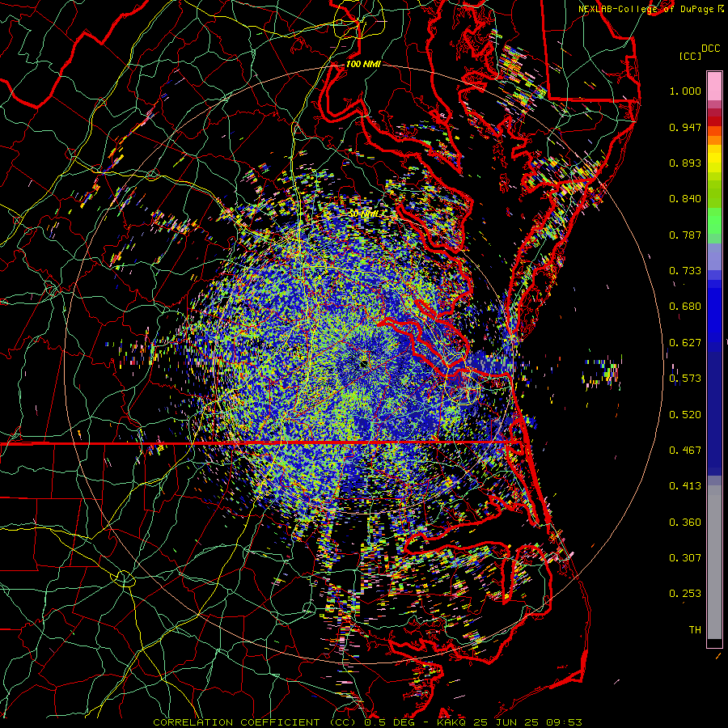This screenshot has height=728, width=728.
Task: Click the 0.627 legend value
Action: click(x=685, y=343)
